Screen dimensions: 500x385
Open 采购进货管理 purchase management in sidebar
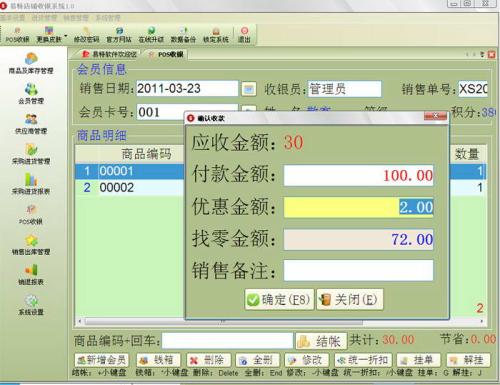pyautogui.click(x=31, y=154)
